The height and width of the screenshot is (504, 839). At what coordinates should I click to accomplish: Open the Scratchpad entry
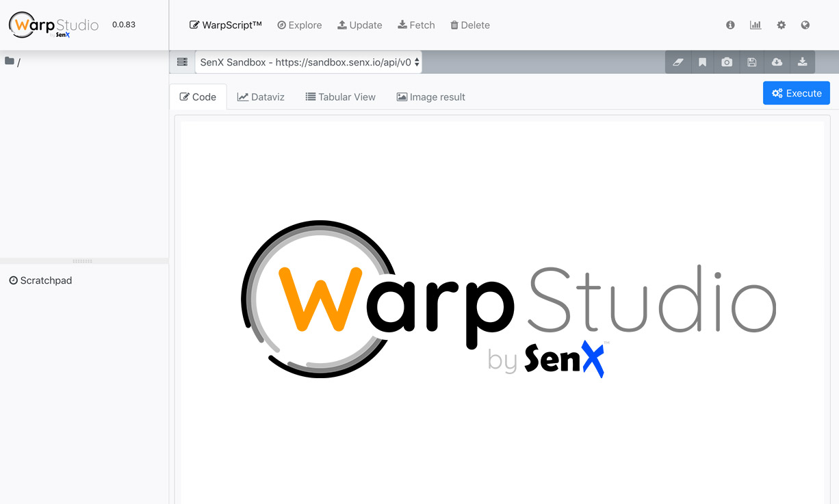click(x=40, y=280)
